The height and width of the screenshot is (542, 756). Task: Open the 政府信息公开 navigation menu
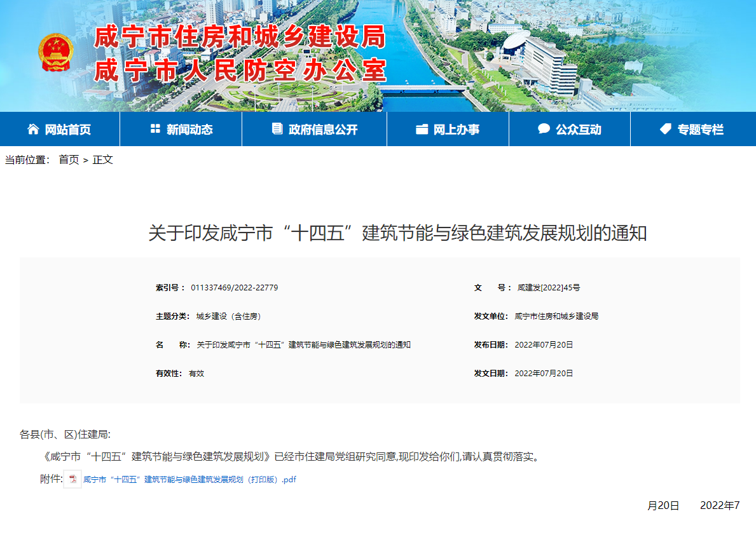324,128
